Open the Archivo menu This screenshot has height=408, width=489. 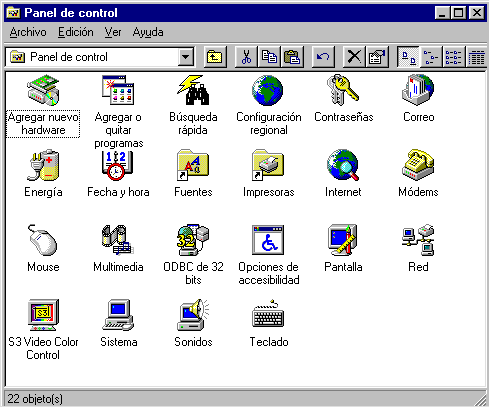point(28,32)
